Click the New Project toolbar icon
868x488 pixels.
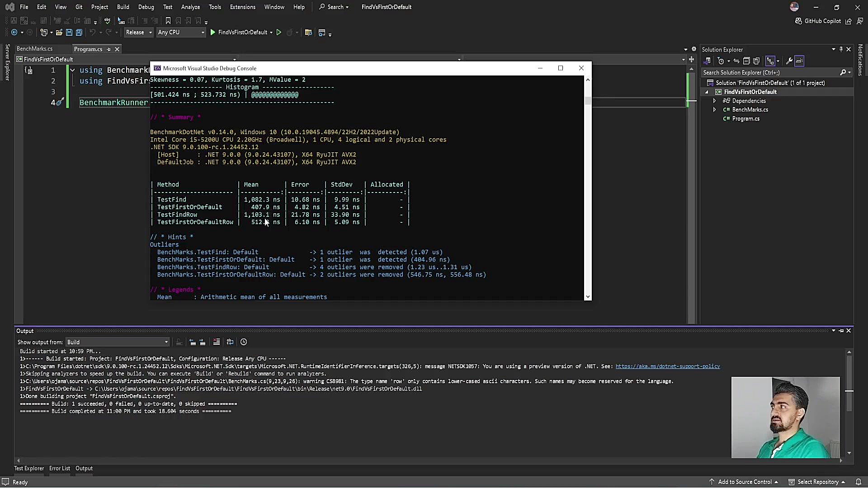click(44, 33)
